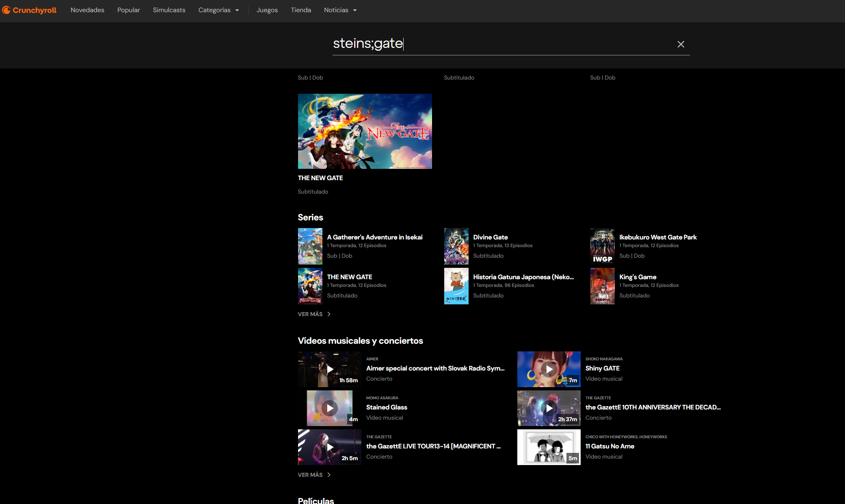Select the MOMO ASAKURA artist label
This screenshot has height=504, width=845.
click(x=382, y=398)
